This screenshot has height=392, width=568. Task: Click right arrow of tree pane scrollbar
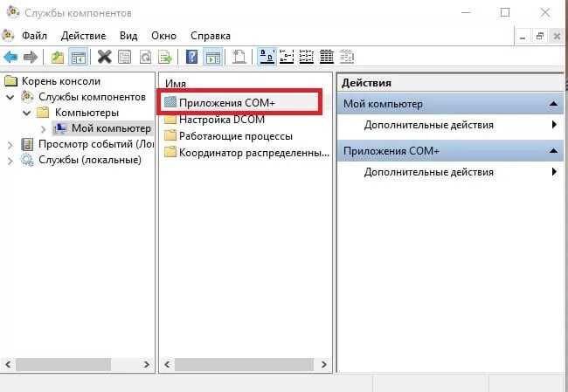(147, 364)
